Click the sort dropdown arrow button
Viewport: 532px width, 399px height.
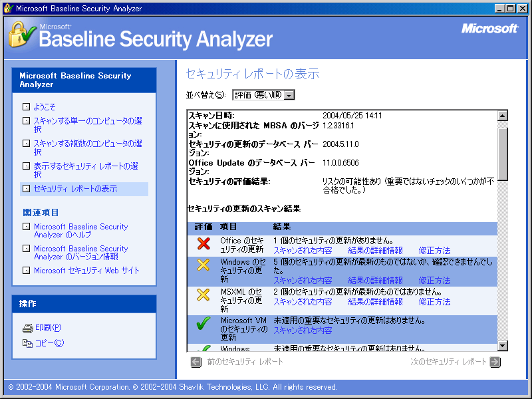pos(289,95)
